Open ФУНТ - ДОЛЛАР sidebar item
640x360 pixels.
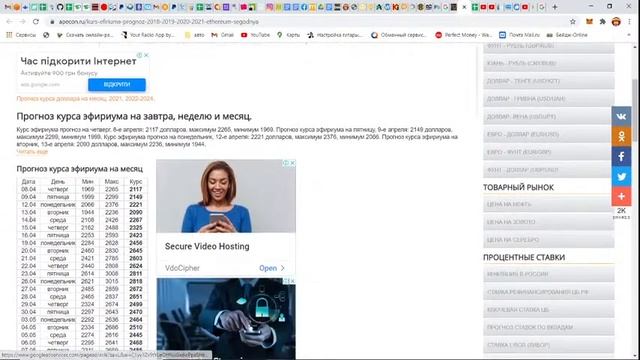click(549, 170)
